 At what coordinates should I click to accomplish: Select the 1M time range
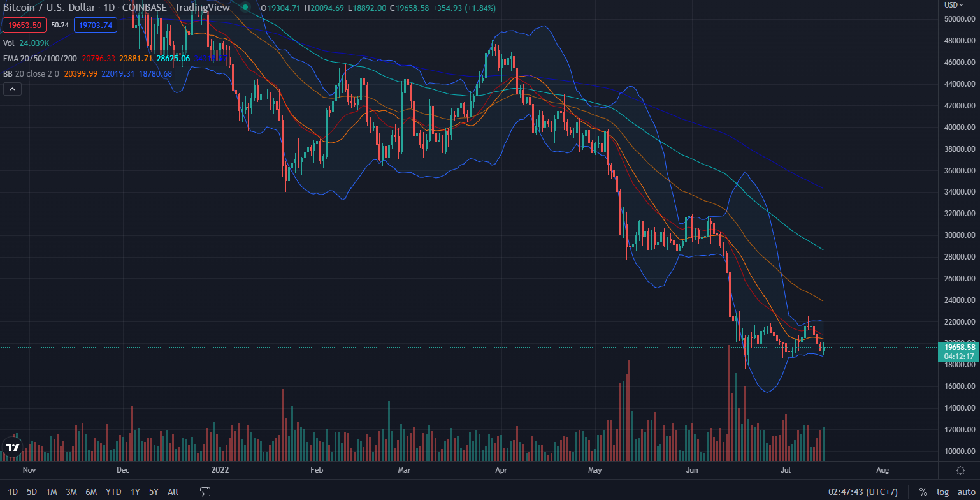(x=52, y=492)
